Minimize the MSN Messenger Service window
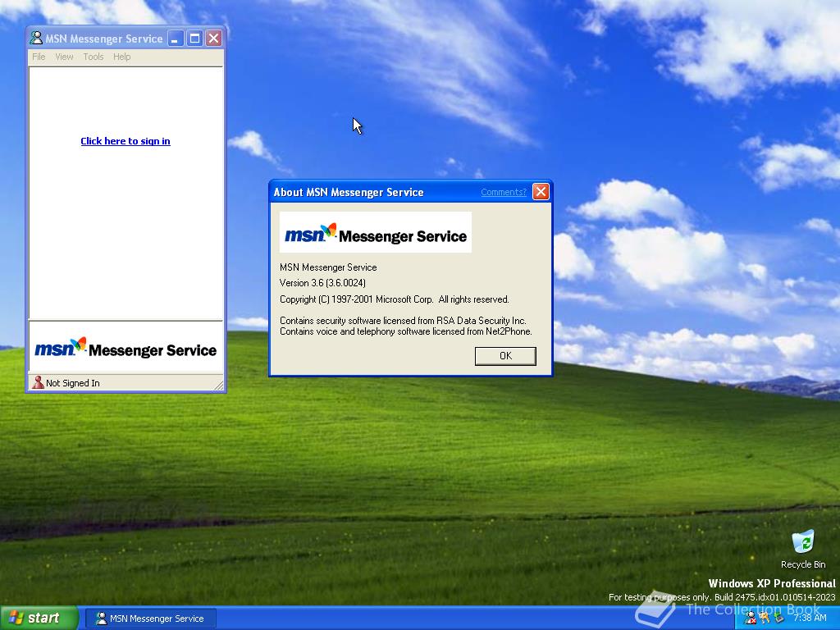Image resolution: width=840 pixels, height=630 pixels. [x=176, y=38]
